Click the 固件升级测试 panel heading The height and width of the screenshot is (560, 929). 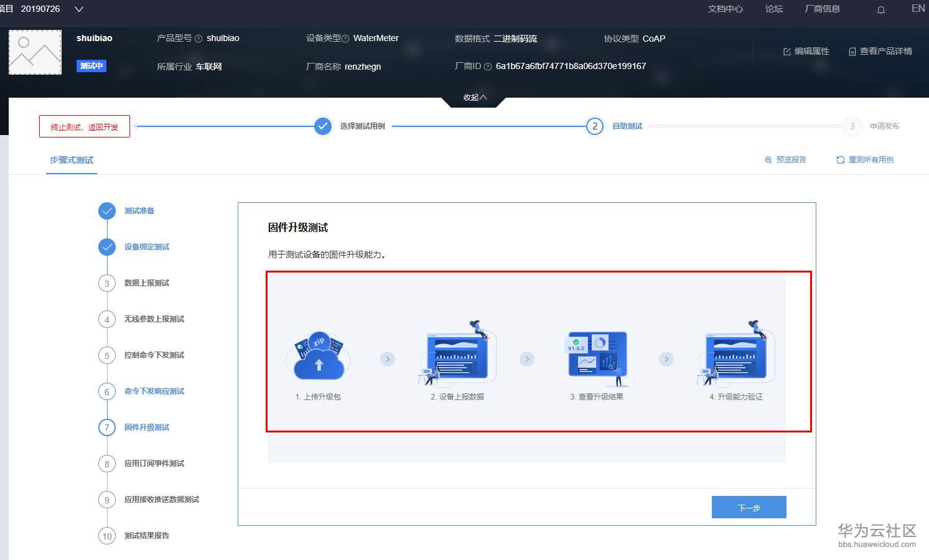298,228
